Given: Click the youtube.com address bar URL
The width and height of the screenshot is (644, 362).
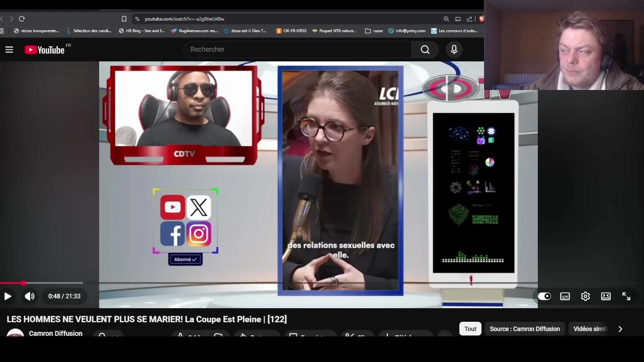Looking at the screenshot, I should pos(184,19).
